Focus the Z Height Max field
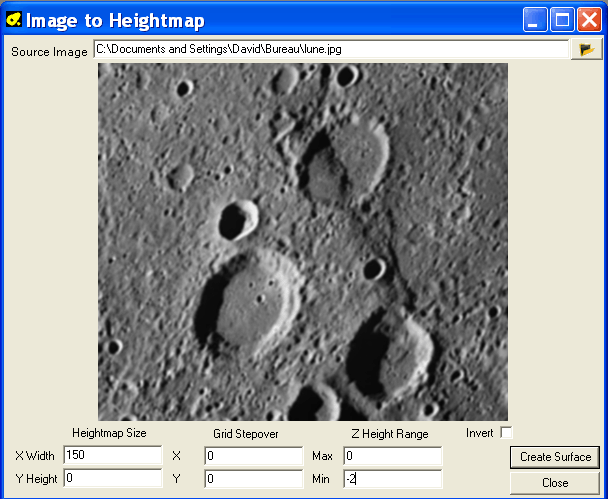The width and height of the screenshot is (608, 499). pos(392,455)
